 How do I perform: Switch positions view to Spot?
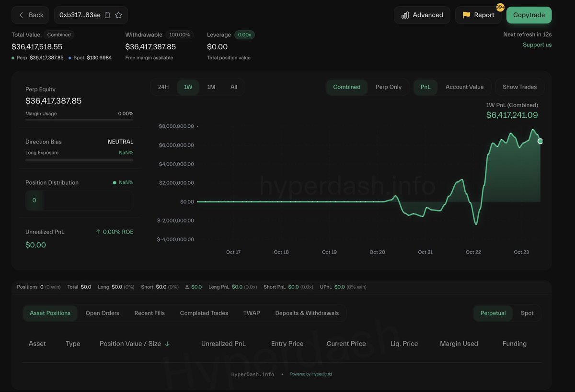[x=527, y=313]
